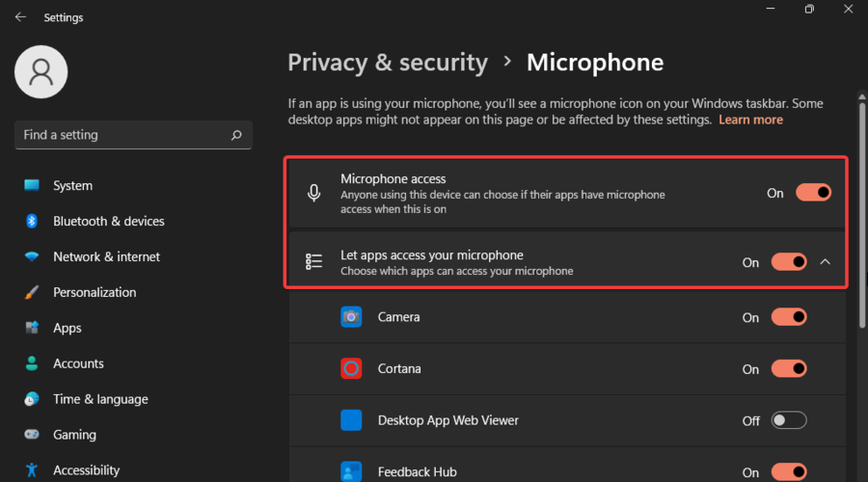
Task: Click the Network & internet wifi icon
Action: point(32,257)
